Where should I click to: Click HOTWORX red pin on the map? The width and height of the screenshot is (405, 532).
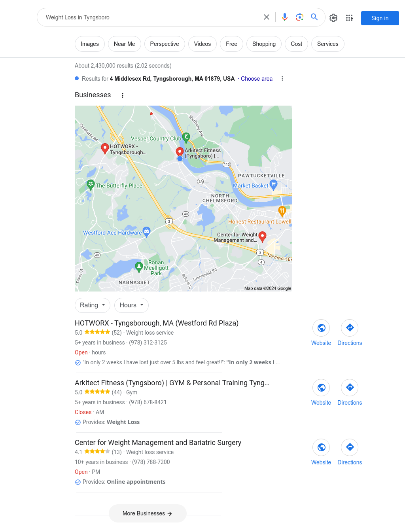pos(105,148)
